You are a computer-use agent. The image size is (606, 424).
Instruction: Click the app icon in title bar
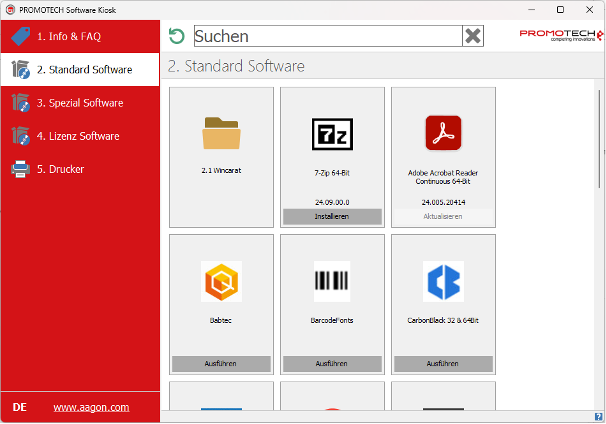pos(10,10)
